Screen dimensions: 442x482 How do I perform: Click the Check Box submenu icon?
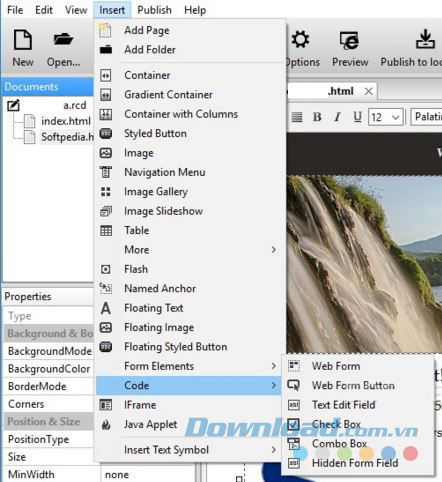pos(294,424)
